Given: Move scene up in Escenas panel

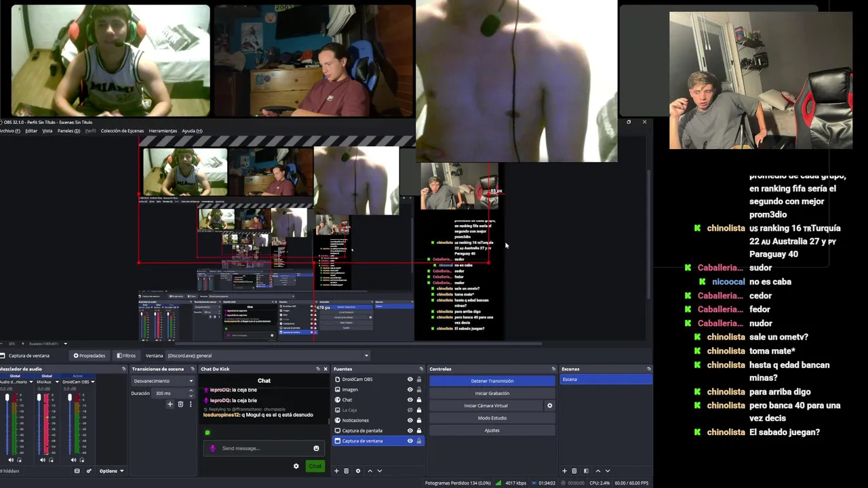Looking at the screenshot, I should (597, 470).
